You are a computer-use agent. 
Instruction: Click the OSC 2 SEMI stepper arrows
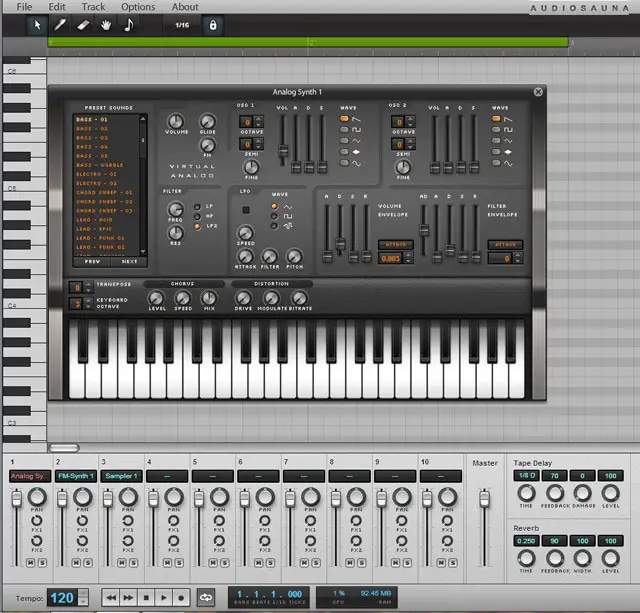pos(410,144)
